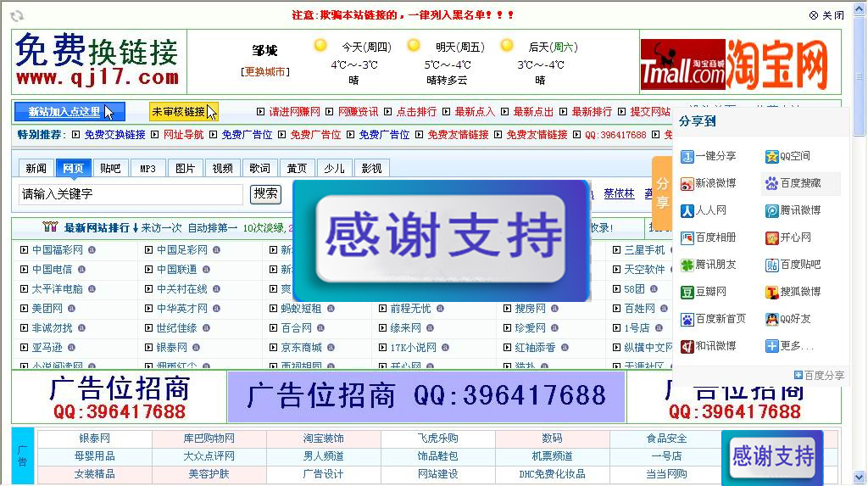Viewport: 868px width, 486px height.
Task: Close the page with 关闭 button
Action: click(x=826, y=15)
